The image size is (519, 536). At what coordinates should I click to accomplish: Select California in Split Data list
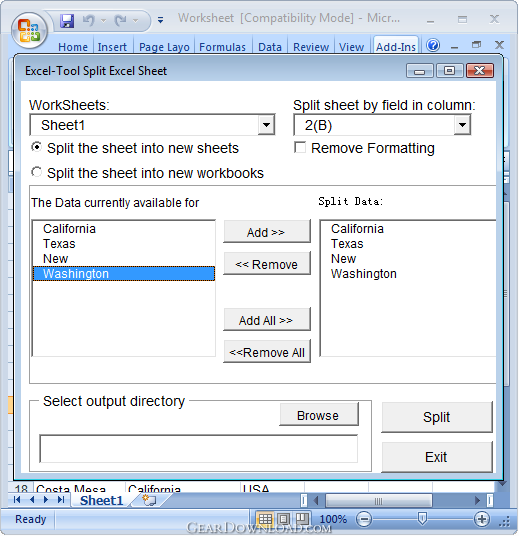click(409, 229)
